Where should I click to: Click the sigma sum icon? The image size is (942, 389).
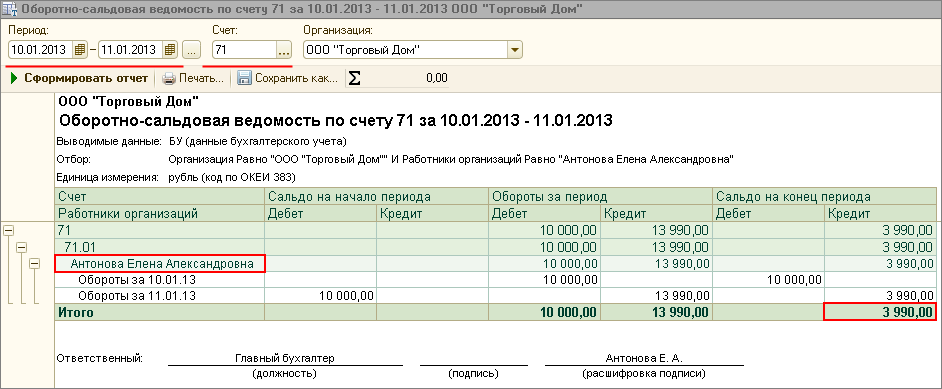click(355, 78)
